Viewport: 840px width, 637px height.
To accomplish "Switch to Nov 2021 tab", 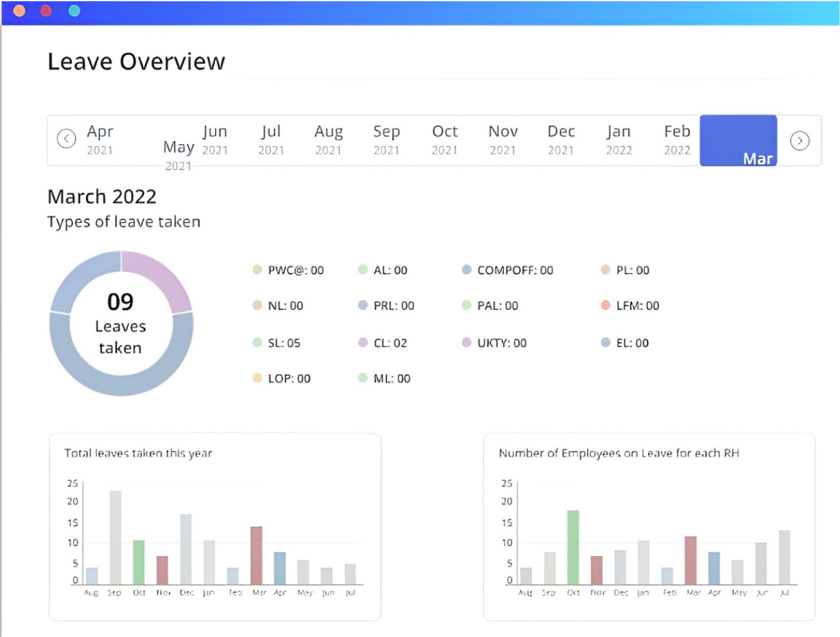I will pos(503,140).
